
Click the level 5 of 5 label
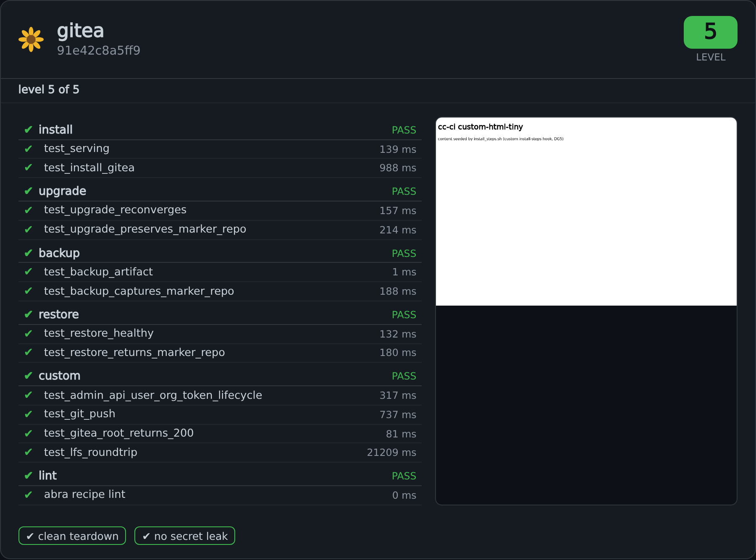click(x=49, y=89)
